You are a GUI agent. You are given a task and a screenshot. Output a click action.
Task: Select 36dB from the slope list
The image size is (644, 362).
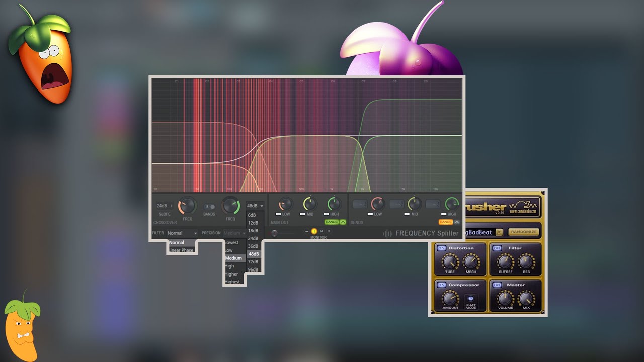tap(253, 246)
